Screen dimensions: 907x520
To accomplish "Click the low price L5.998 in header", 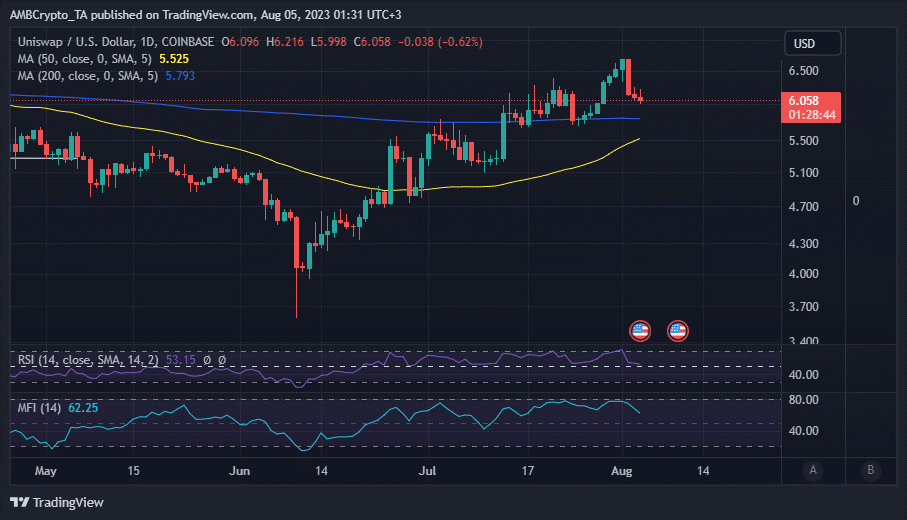I will pyautogui.click(x=328, y=42).
